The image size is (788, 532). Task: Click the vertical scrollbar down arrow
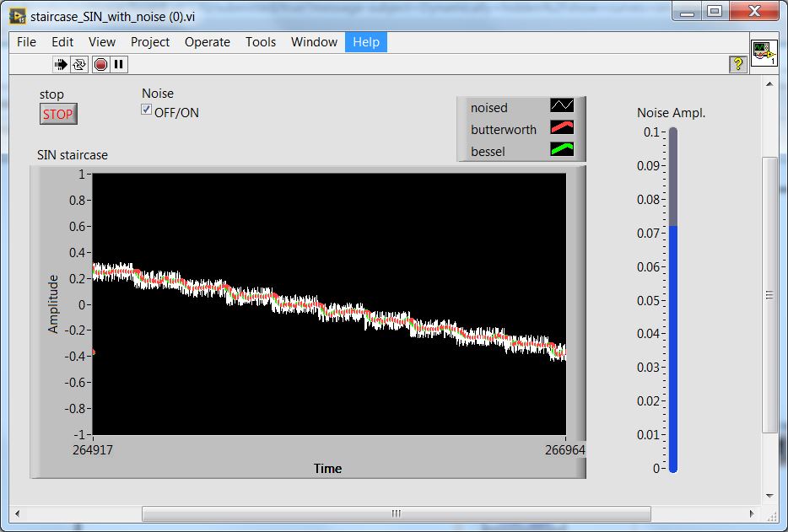tap(769, 496)
